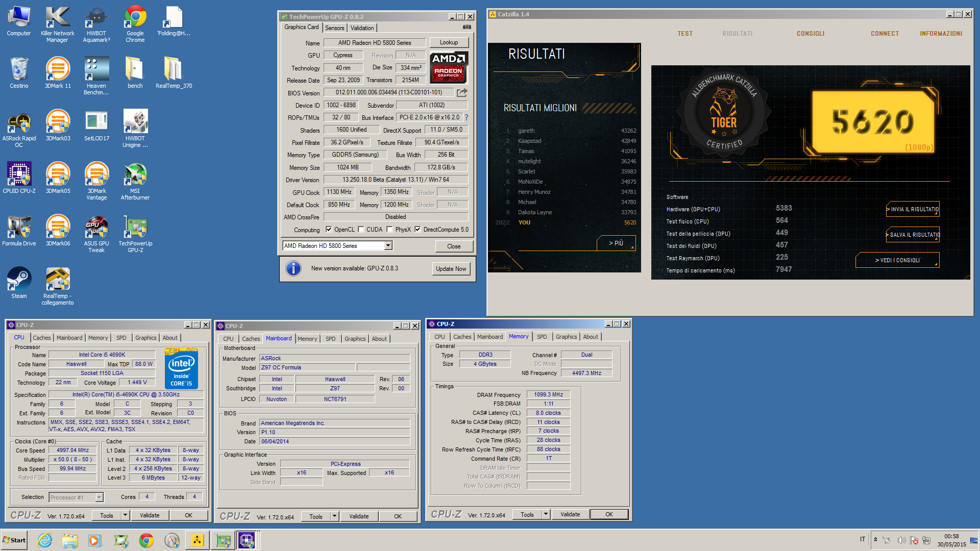Show hidden tray icons arrow
Viewport: 980px width, 551px height.
[x=875, y=540]
